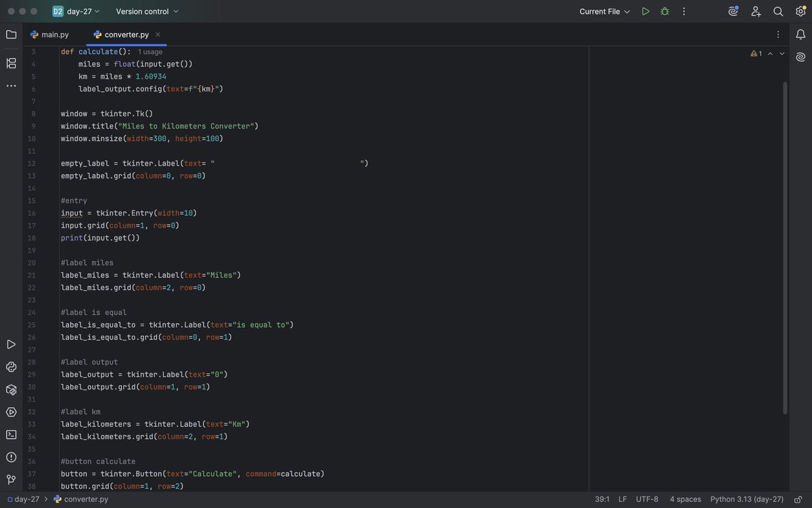This screenshot has width=812, height=508.
Task: Click on the '#label output' comment
Action: (x=89, y=362)
